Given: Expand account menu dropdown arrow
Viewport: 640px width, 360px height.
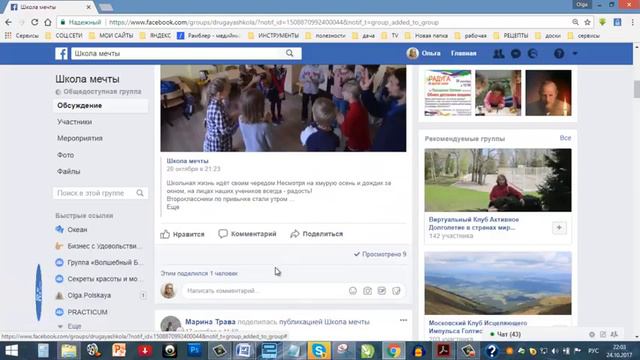Looking at the screenshot, I should point(575,53).
